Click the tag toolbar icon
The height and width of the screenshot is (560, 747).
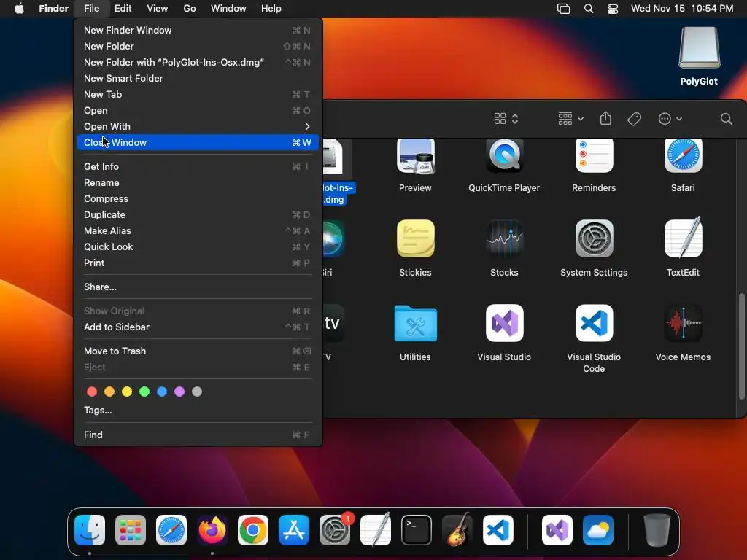point(634,119)
